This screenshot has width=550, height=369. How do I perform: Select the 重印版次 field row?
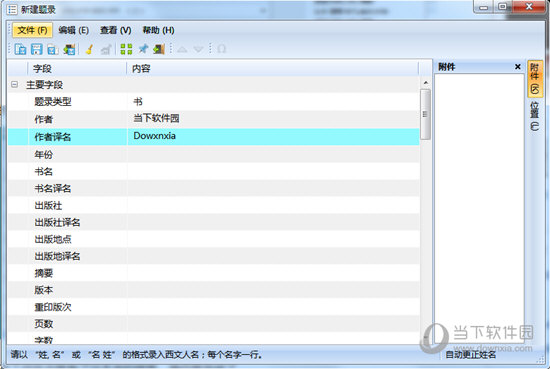pyautogui.click(x=214, y=307)
